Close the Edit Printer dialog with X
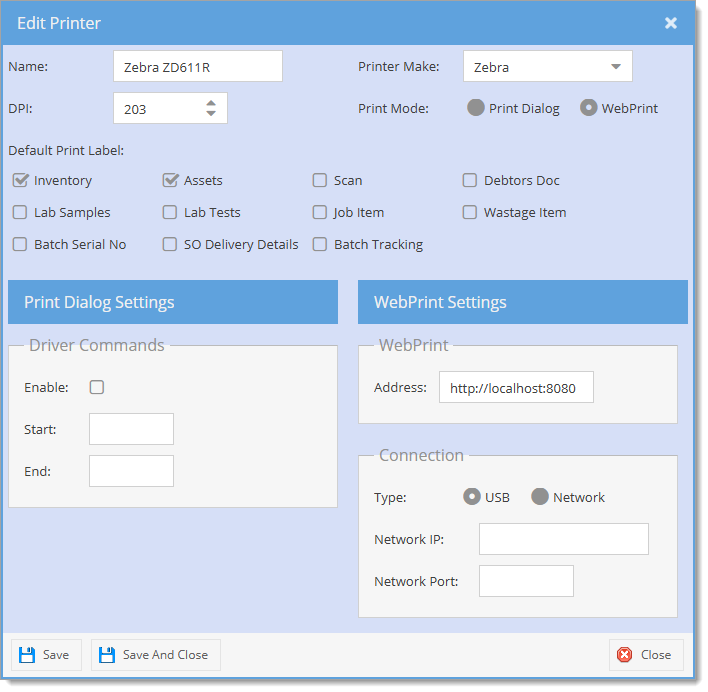Image resolution: width=708 pixels, height=692 pixels. point(671,23)
